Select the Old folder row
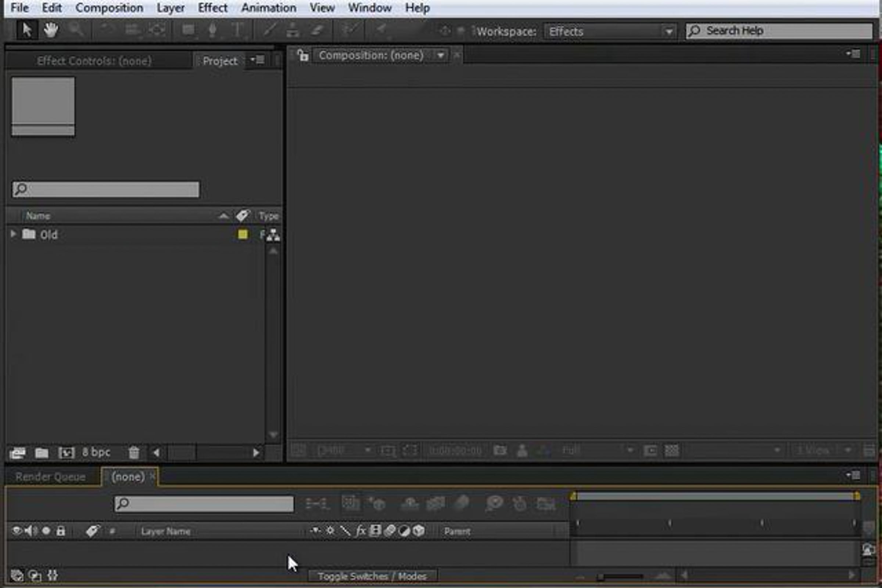Image resolution: width=882 pixels, height=588 pixels. (x=135, y=235)
